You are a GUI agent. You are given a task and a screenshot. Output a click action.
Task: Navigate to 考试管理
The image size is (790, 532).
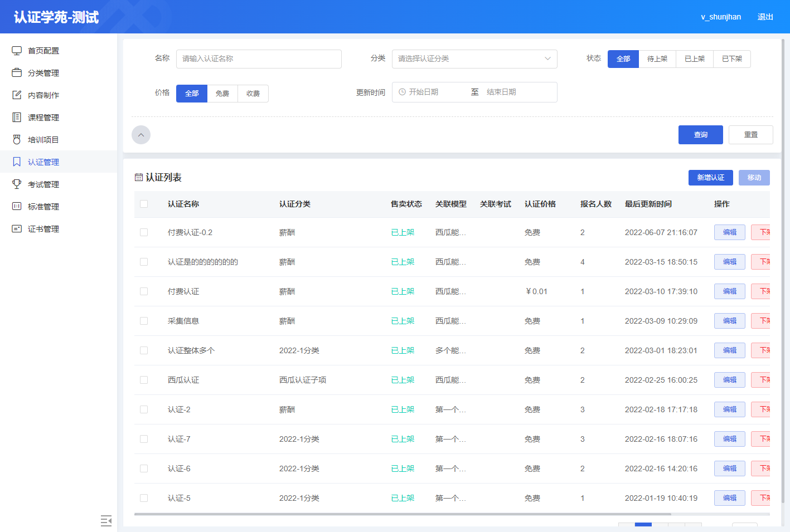tap(59, 184)
